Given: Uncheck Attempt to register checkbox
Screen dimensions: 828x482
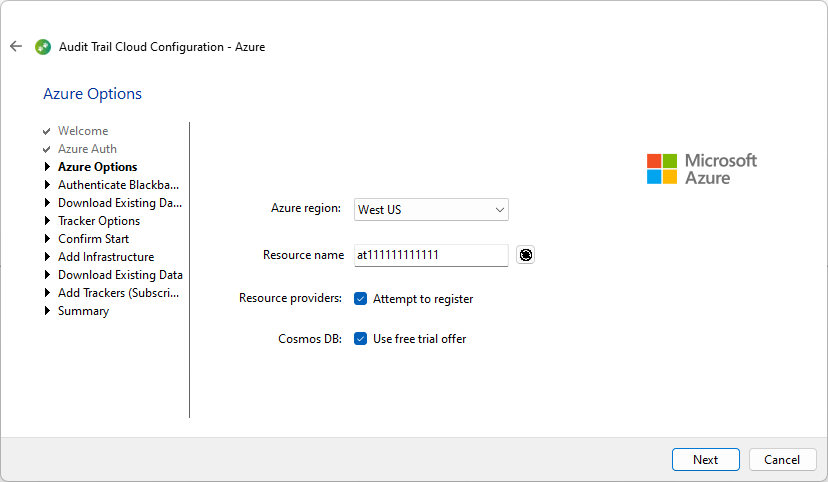Looking at the screenshot, I should click(361, 299).
